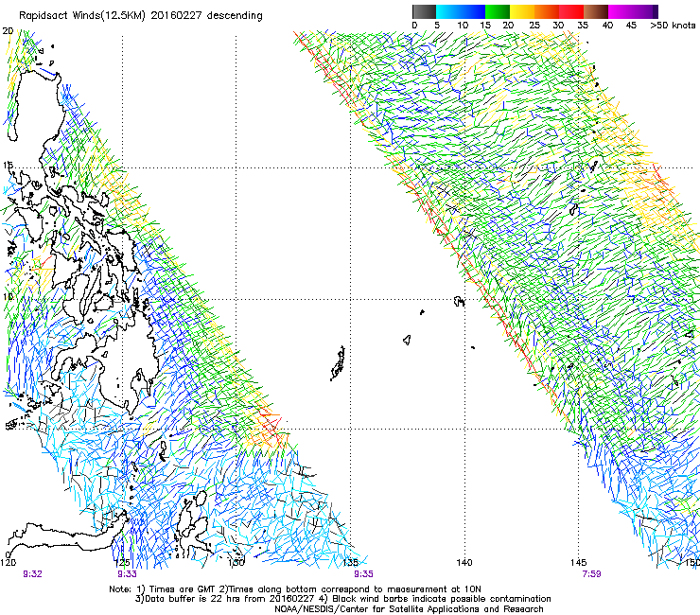700x615 pixels.
Task: Click the "35" legend scale label
Action: pos(583,26)
